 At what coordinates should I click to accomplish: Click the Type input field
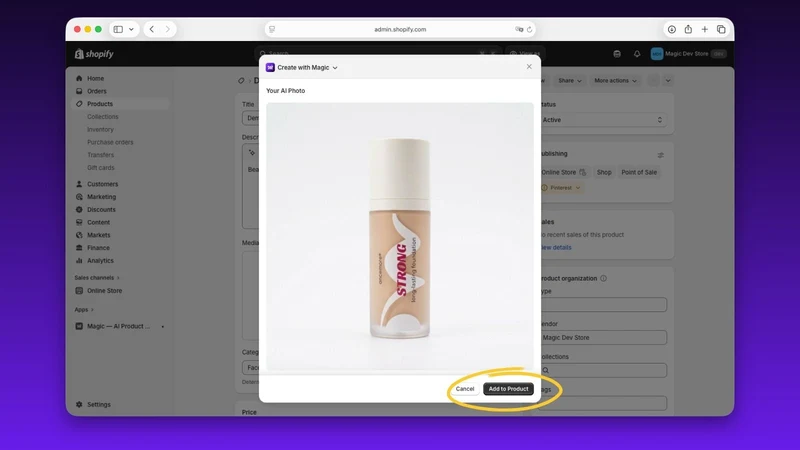[603, 305]
